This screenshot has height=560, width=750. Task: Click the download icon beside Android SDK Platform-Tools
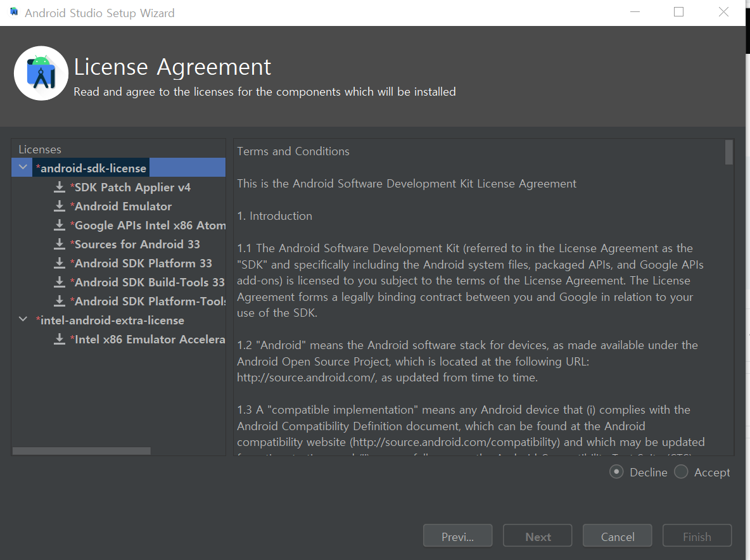(60, 302)
